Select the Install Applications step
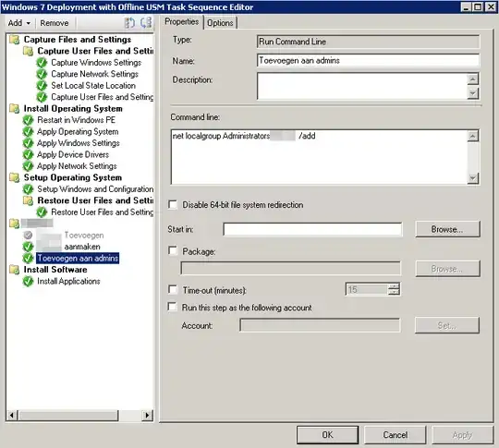The image size is (499, 448). point(68,282)
